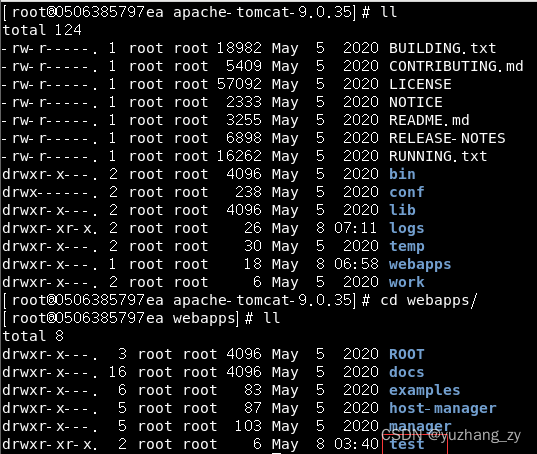
Task: Select file size 3255
Action: [243, 120]
